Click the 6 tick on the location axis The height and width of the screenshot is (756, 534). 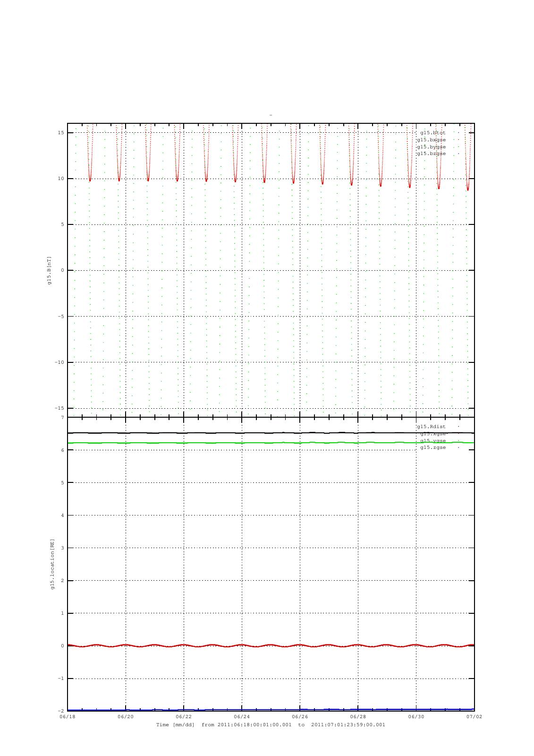tap(62, 450)
